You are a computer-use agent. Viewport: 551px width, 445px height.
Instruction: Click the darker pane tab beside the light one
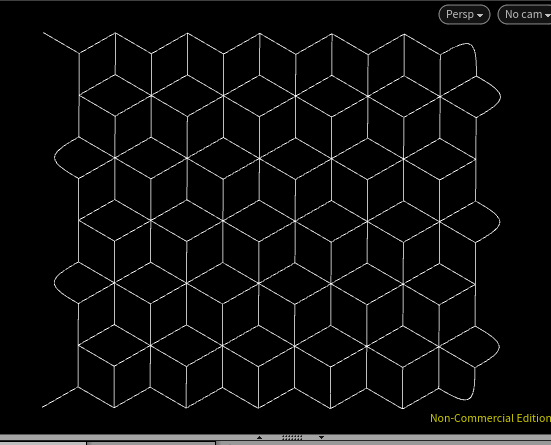click(x=151, y=443)
